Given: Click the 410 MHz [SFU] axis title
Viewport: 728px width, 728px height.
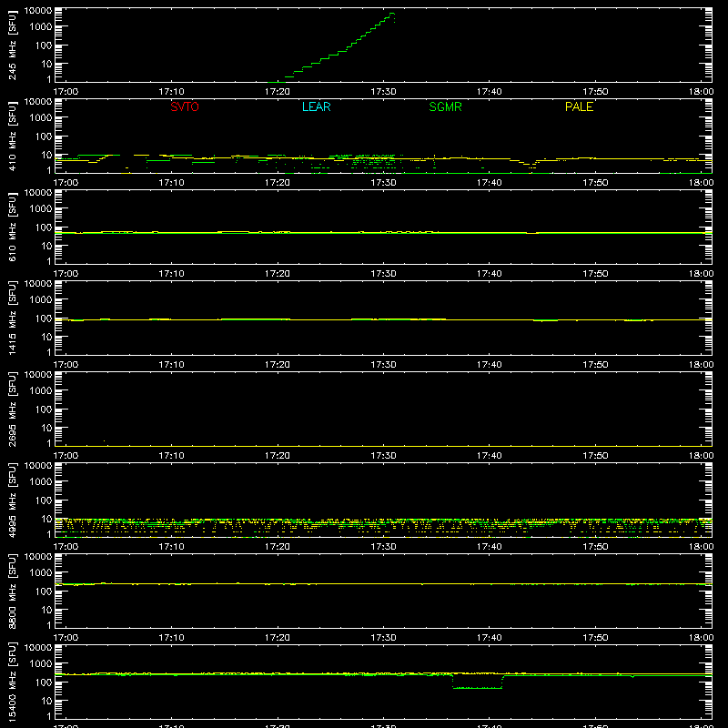Looking at the screenshot, I should (13, 136).
